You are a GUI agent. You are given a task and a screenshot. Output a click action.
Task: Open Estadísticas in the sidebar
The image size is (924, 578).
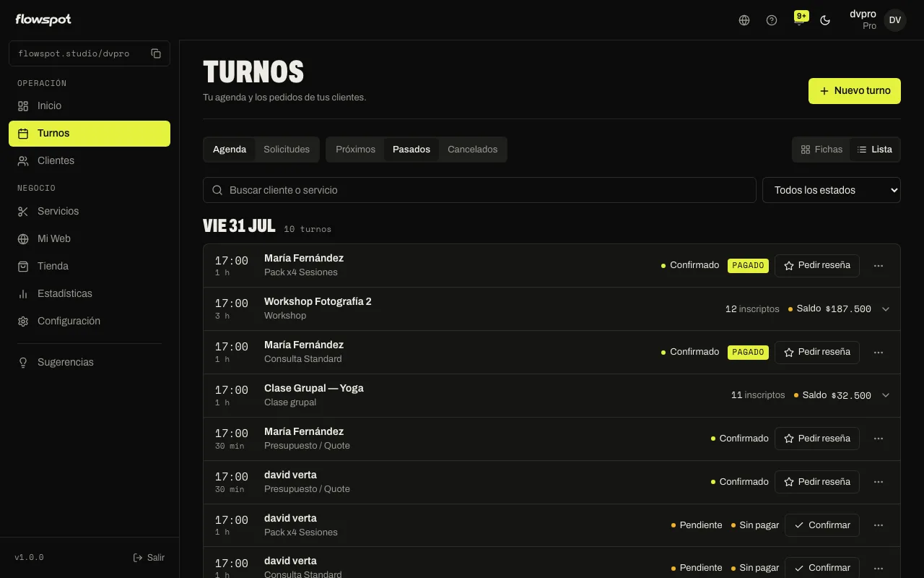[x=90, y=293]
